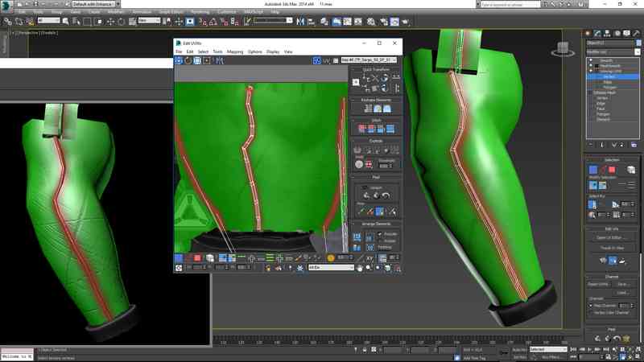The height and width of the screenshot is (362, 644).
Task: Toggle the Rescale checkbox in Arrange Elements
Action: pyautogui.click(x=380, y=234)
